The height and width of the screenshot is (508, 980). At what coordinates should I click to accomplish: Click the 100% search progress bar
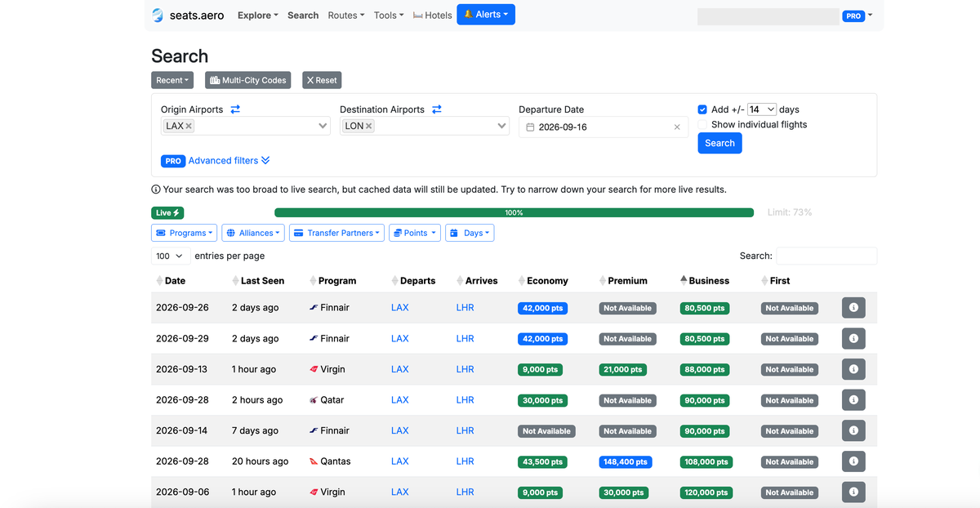point(514,213)
